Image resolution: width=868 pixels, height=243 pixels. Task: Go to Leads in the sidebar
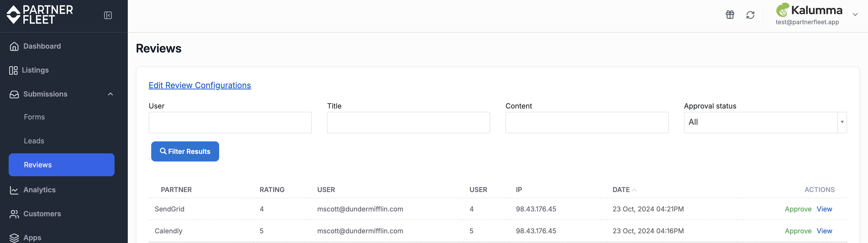(x=34, y=141)
